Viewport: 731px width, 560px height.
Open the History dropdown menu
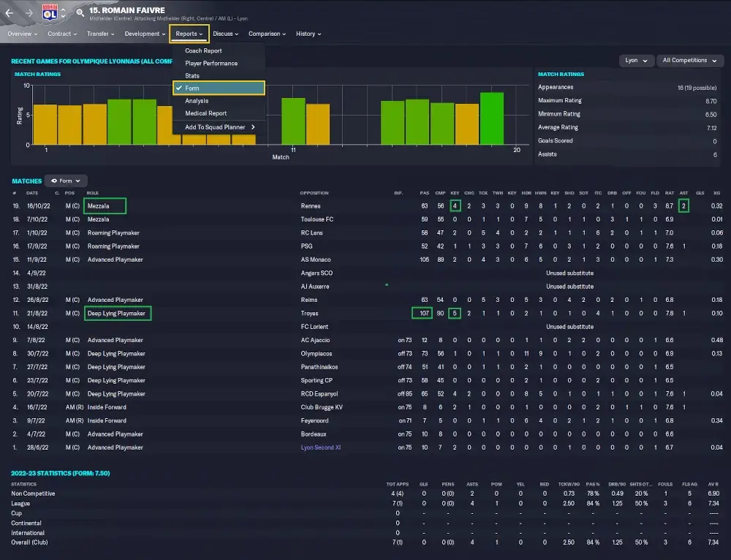coord(308,34)
